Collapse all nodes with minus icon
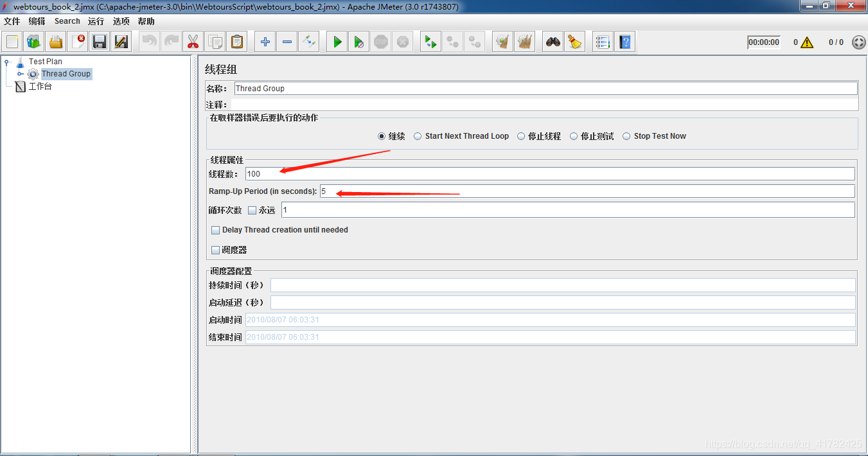The width and height of the screenshot is (868, 456). [x=287, y=42]
